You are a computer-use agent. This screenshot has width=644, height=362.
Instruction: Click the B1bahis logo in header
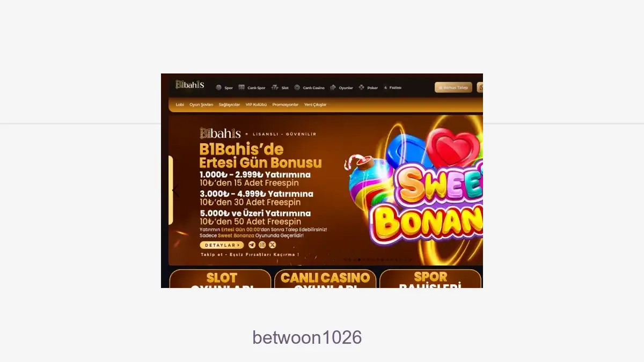(x=190, y=85)
